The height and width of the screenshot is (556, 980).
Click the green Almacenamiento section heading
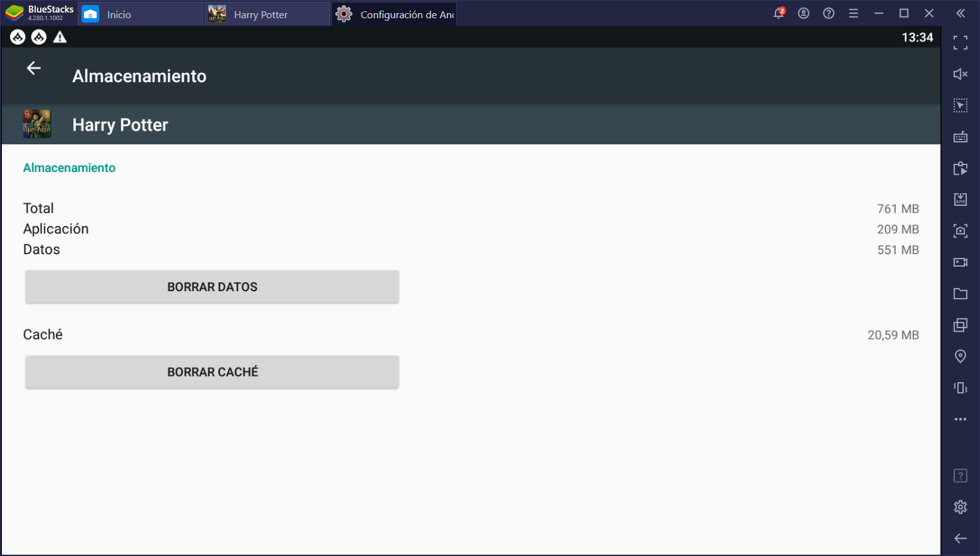tap(69, 168)
